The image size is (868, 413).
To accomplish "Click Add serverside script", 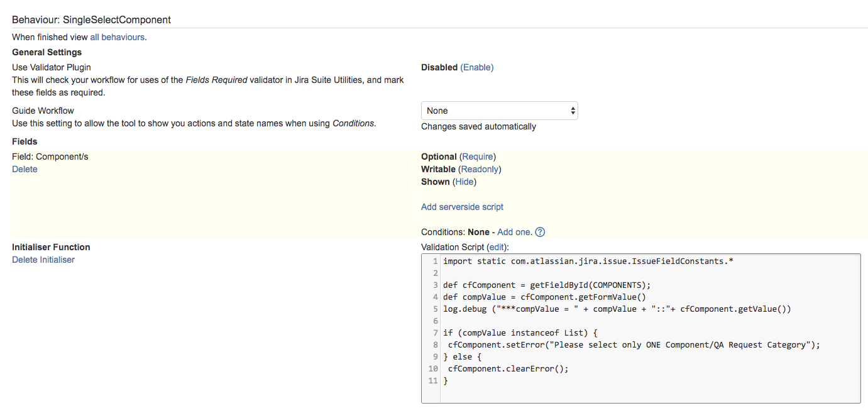I will click(462, 207).
